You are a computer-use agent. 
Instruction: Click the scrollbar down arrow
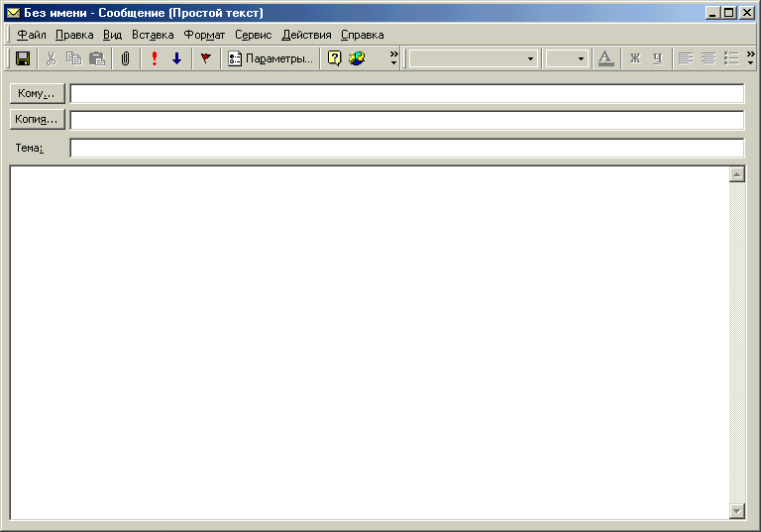tap(737, 510)
